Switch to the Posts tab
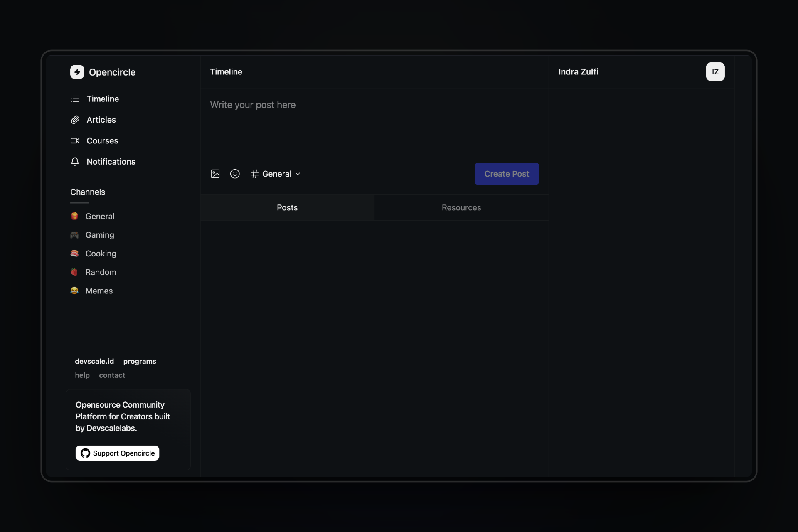The image size is (798, 532). click(x=287, y=207)
